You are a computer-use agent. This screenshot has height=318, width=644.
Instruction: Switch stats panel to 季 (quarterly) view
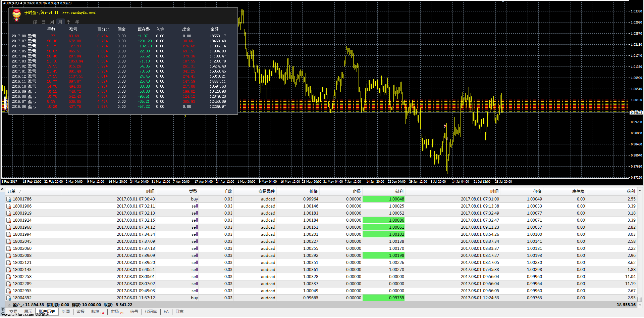pyautogui.click(x=69, y=22)
